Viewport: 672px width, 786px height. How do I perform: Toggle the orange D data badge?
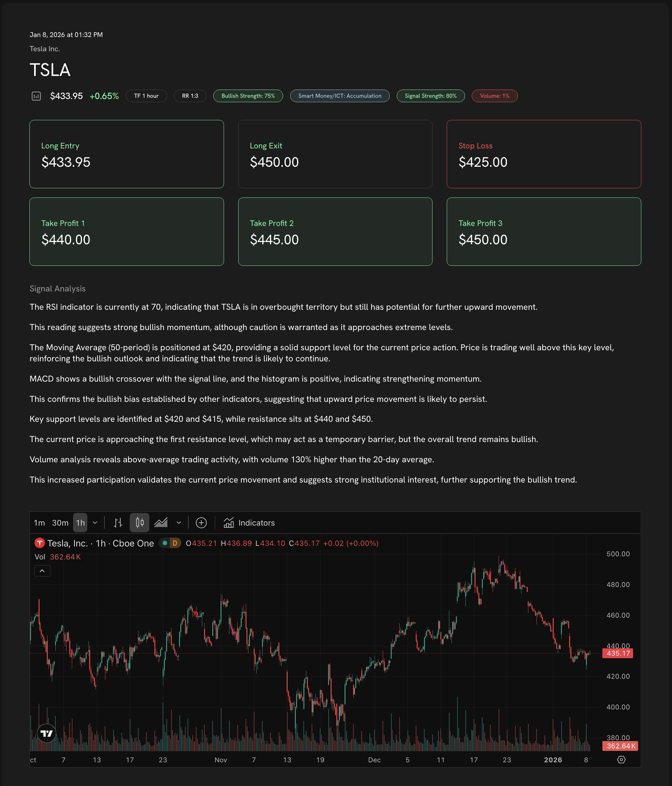[x=175, y=543]
